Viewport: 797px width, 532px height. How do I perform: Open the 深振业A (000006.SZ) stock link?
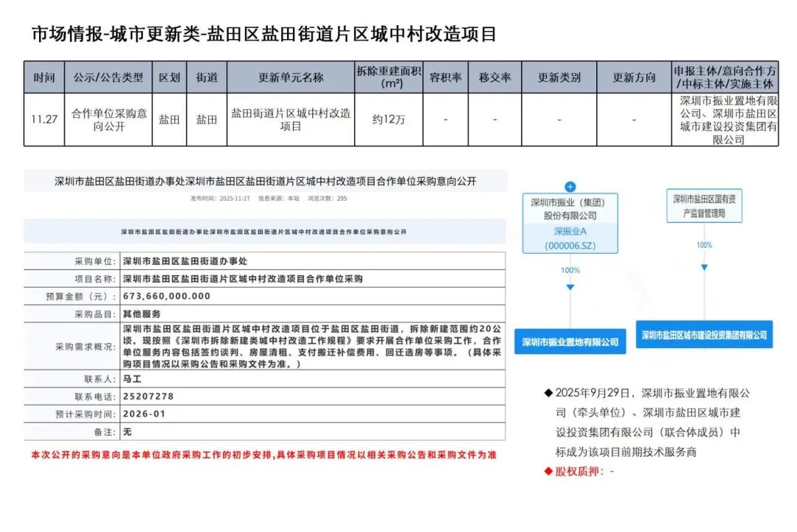point(570,238)
